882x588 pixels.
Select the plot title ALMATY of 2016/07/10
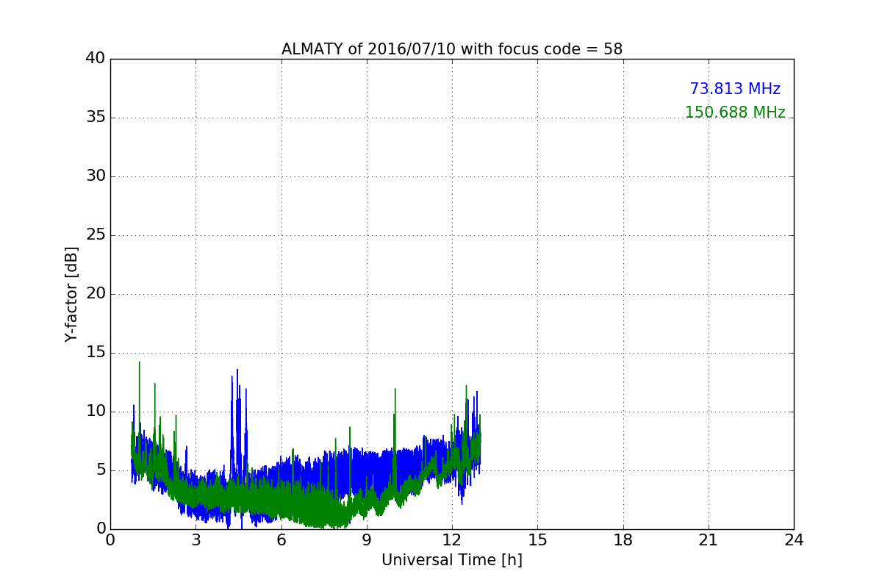coord(452,49)
